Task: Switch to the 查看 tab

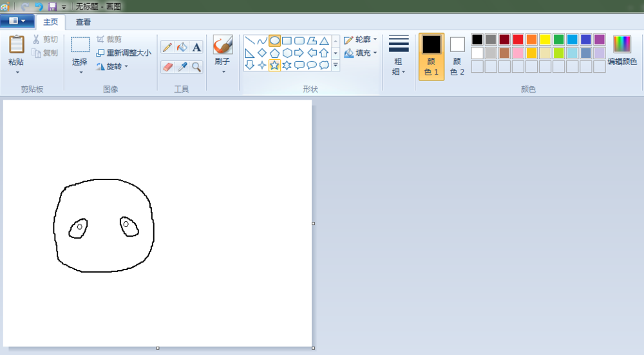Action: (83, 22)
